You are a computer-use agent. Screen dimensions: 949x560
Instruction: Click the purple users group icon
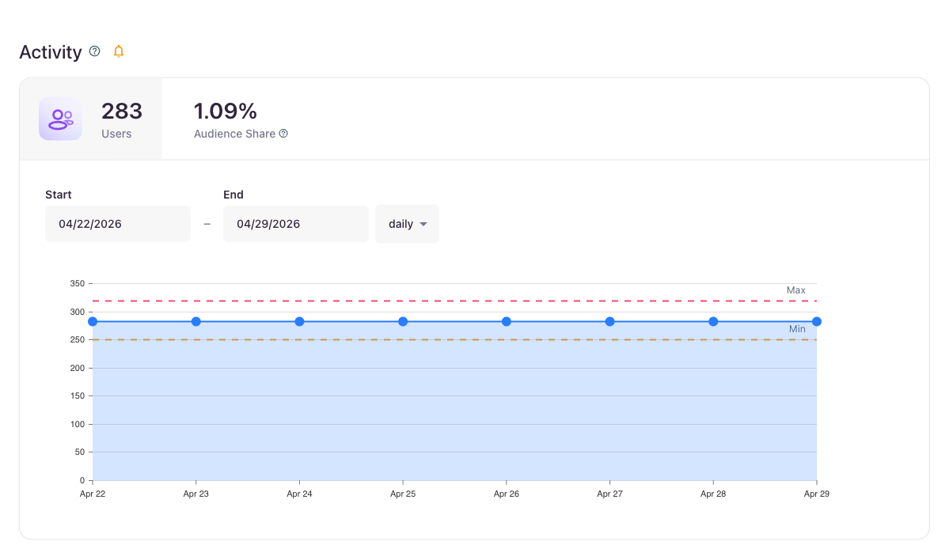(60, 119)
